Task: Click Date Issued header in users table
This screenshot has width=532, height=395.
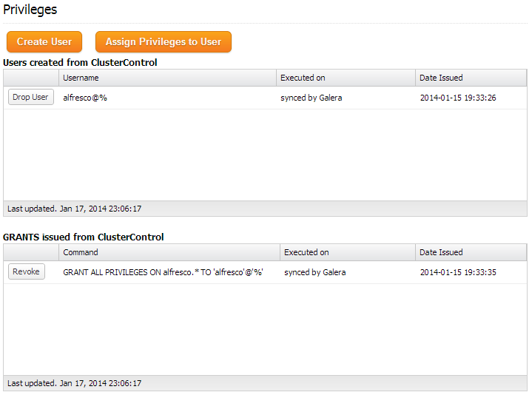Action: tap(441, 78)
